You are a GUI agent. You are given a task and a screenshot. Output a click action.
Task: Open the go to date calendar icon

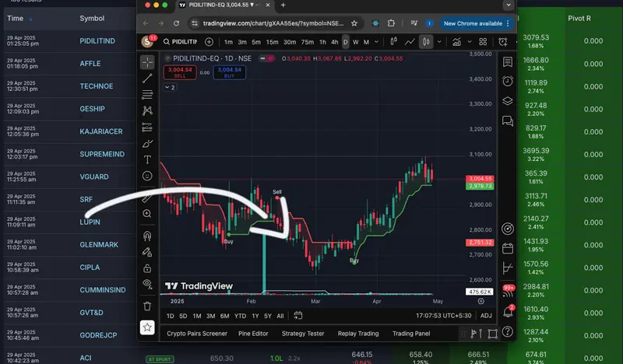click(298, 316)
